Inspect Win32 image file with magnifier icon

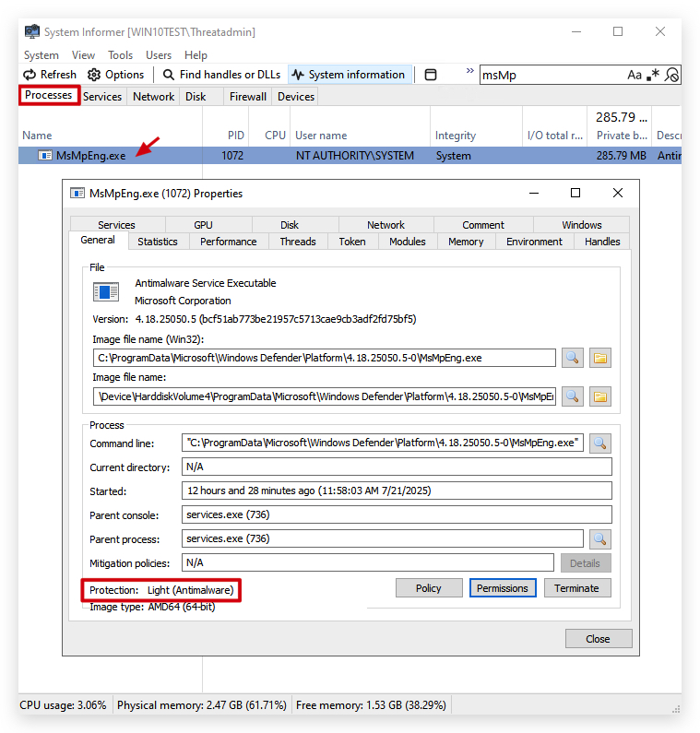pos(573,358)
